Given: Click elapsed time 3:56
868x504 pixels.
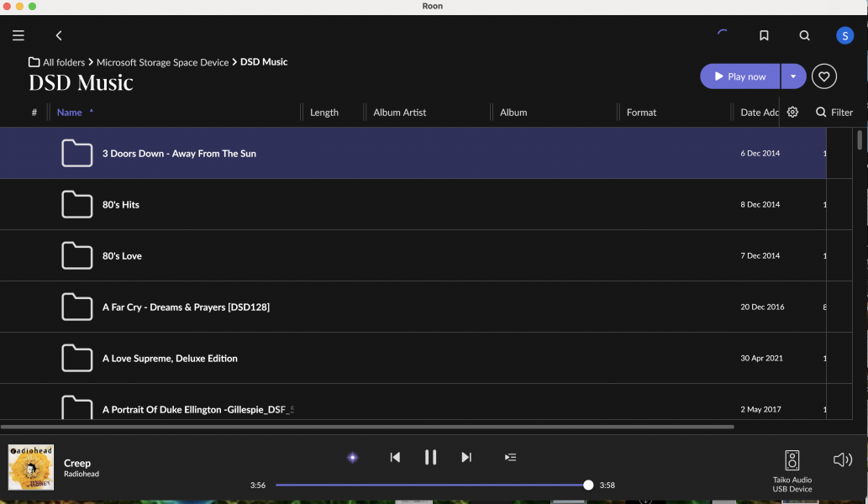Looking at the screenshot, I should pyautogui.click(x=257, y=486).
